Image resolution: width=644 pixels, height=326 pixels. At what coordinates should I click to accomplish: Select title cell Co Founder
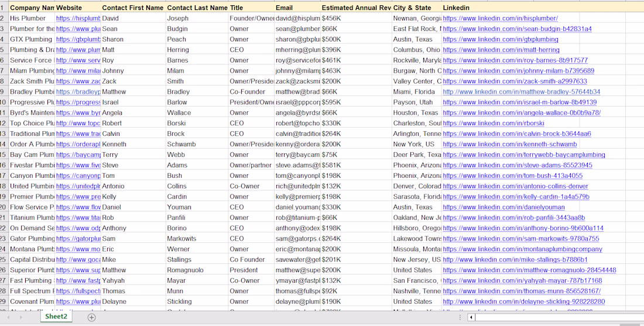point(251,259)
